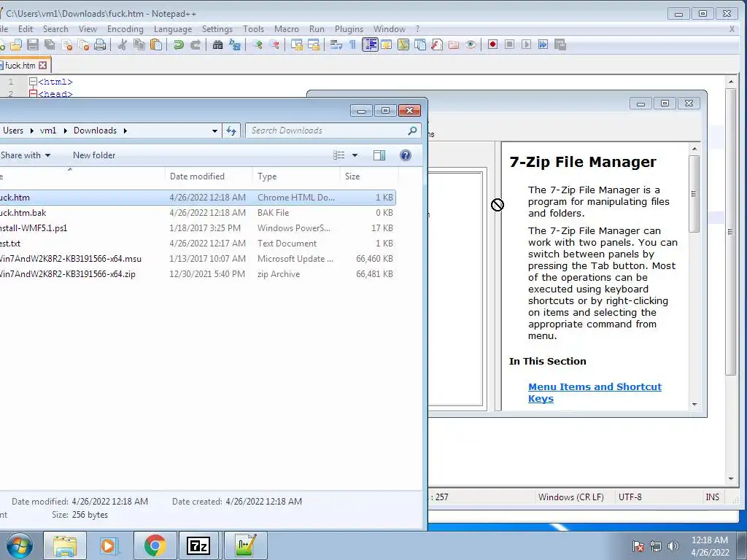
Task: Click the Zoom Out toolbar icon
Action: point(274,44)
